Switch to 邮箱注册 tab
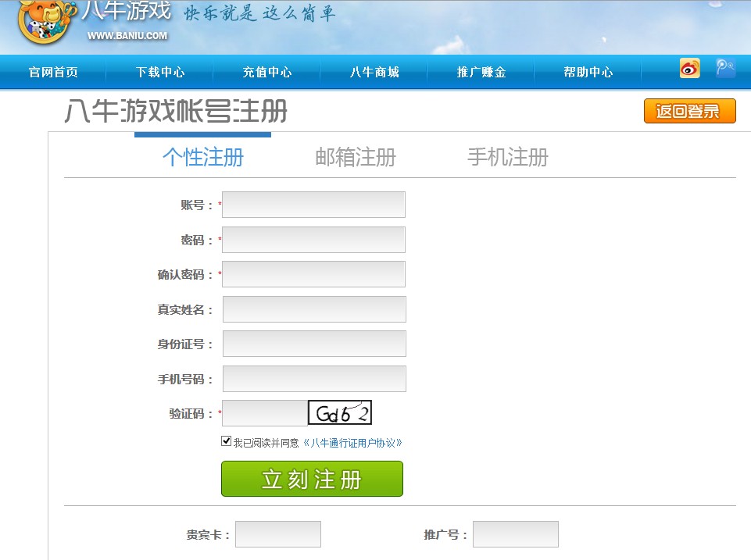The height and width of the screenshot is (560, 751). pos(356,157)
